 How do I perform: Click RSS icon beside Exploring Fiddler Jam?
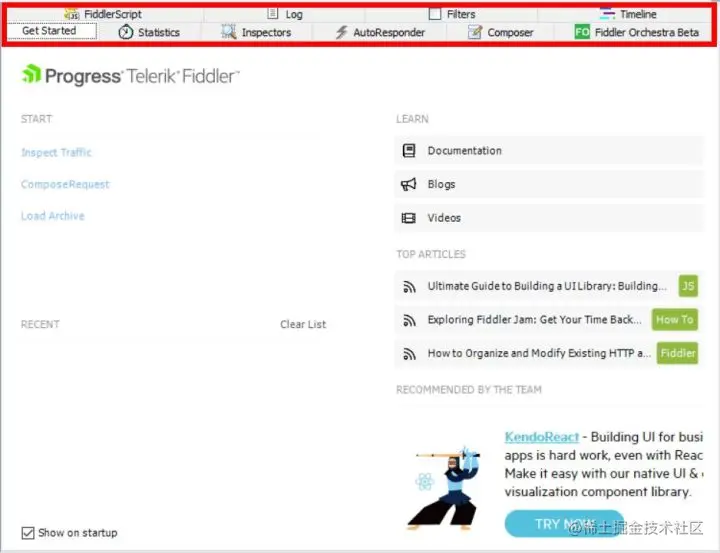coord(409,320)
